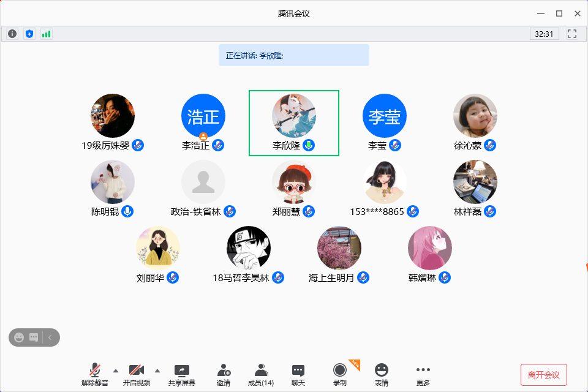588x392 pixels.
Task: Turn on the camera (开启视频)
Action: (x=136, y=374)
